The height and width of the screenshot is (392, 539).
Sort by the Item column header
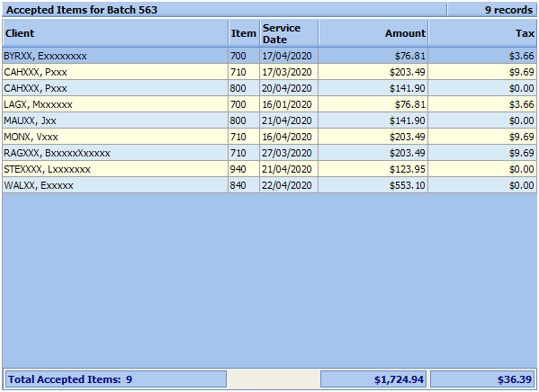244,33
